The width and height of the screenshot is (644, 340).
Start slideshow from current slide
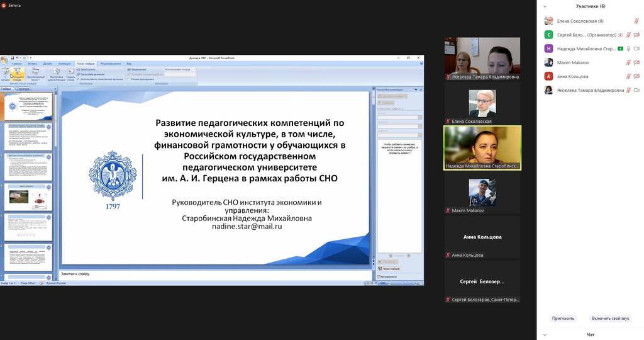[x=17, y=74]
